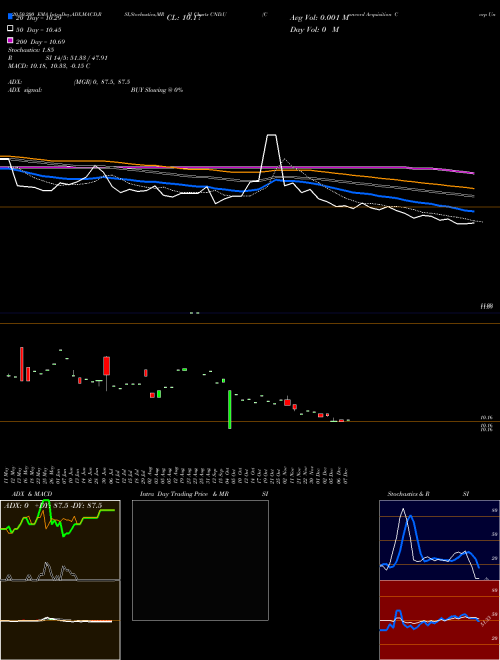The width and height of the screenshot is (500, 660).
Task: Click the peak of the white price spike
Action: [x=271, y=135]
